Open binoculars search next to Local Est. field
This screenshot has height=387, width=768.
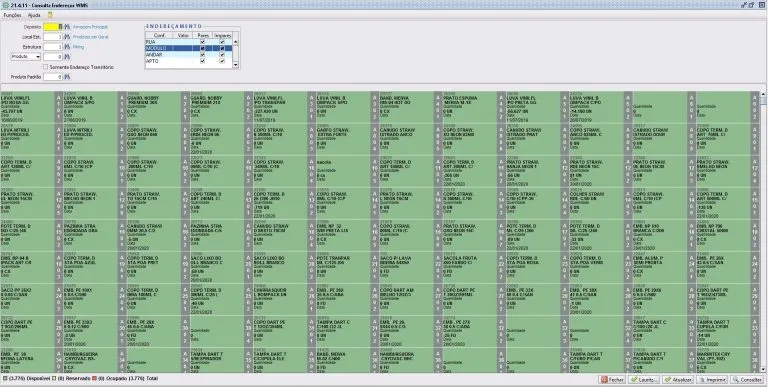[x=68, y=37]
